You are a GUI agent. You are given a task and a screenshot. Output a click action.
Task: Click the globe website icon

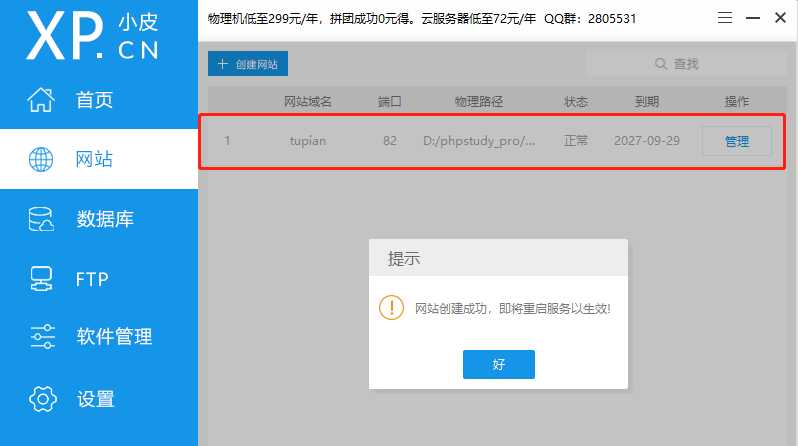coord(41,159)
